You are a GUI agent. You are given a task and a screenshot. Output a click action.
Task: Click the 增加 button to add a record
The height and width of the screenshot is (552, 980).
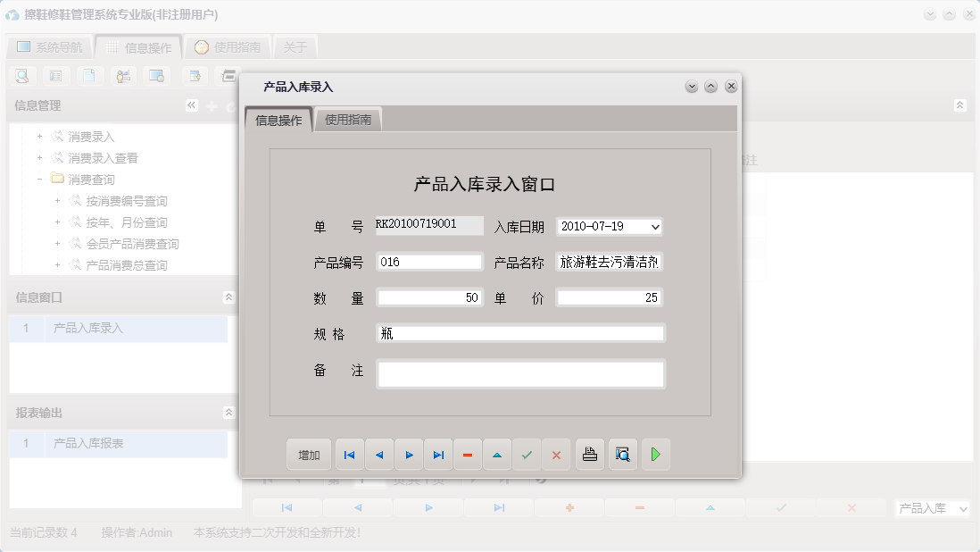[308, 455]
